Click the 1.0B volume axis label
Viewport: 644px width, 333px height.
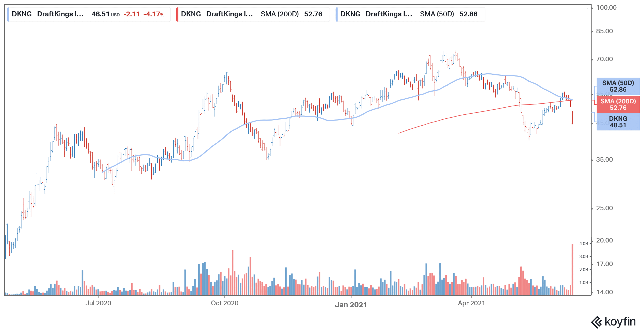pos(583,283)
